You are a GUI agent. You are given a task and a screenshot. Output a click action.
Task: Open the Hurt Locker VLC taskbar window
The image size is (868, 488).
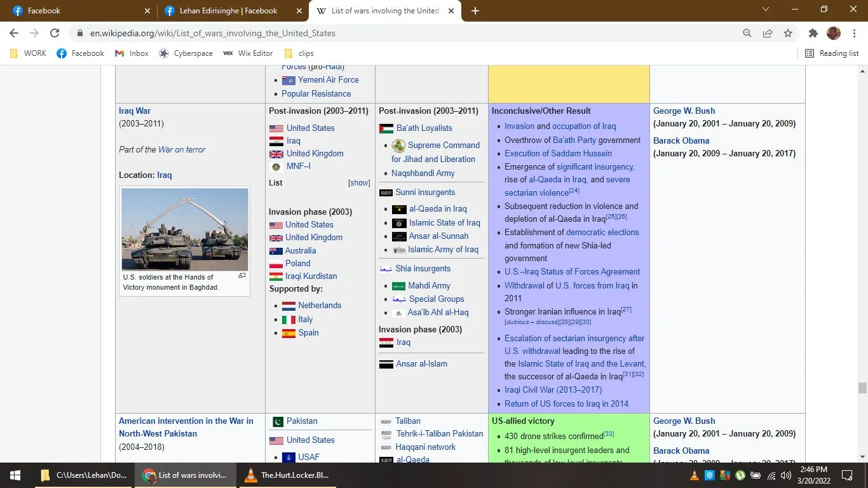288,475
